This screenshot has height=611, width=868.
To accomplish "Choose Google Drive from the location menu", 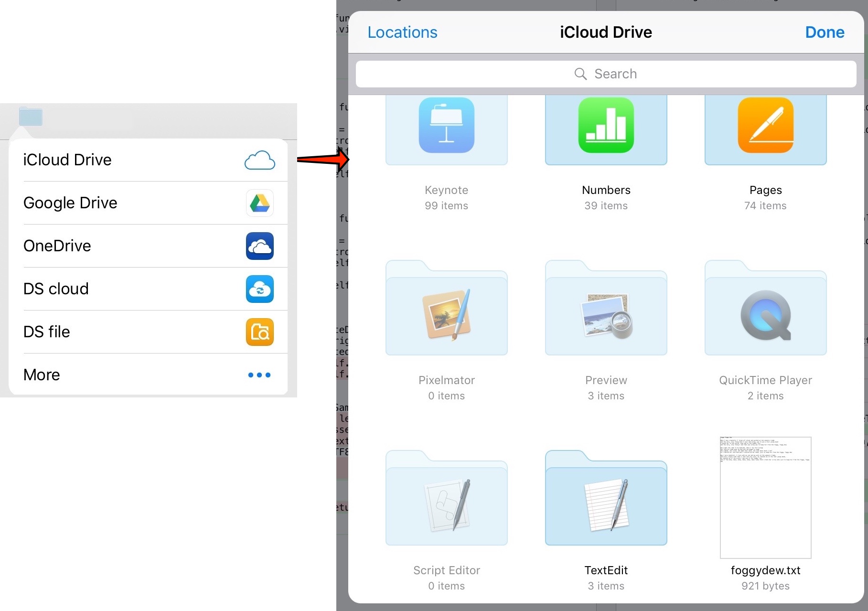I will point(148,203).
